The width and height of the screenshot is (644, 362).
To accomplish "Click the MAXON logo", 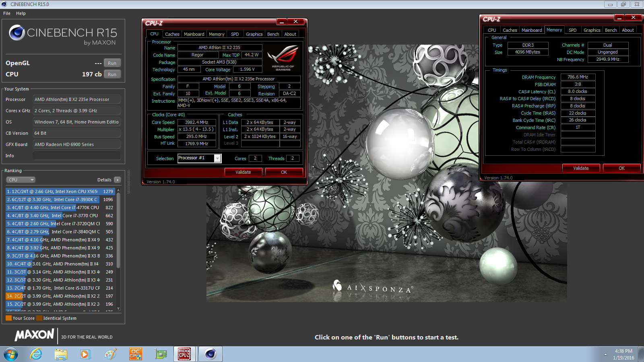I will (x=34, y=335).
